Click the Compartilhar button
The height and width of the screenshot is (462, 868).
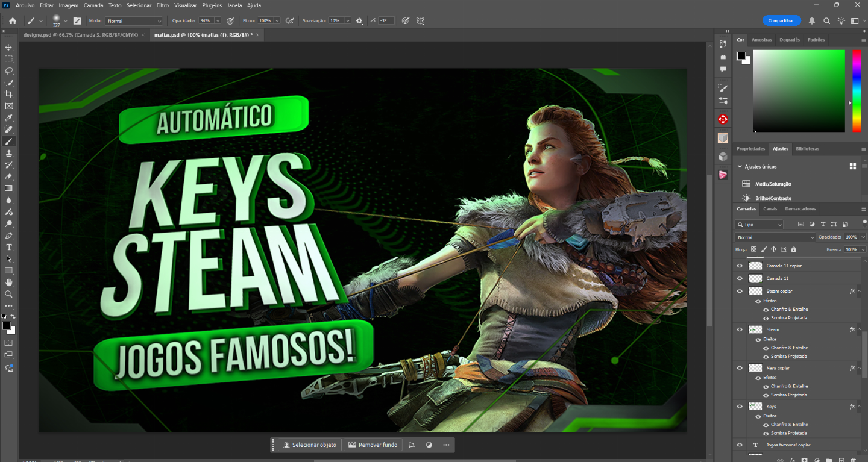coord(781,20)
